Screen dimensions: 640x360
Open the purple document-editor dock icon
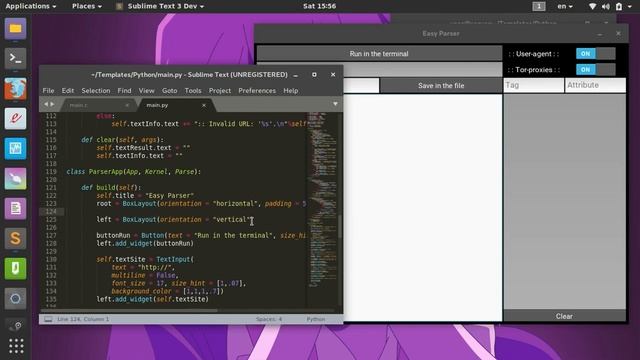click(x=16, y=209)
